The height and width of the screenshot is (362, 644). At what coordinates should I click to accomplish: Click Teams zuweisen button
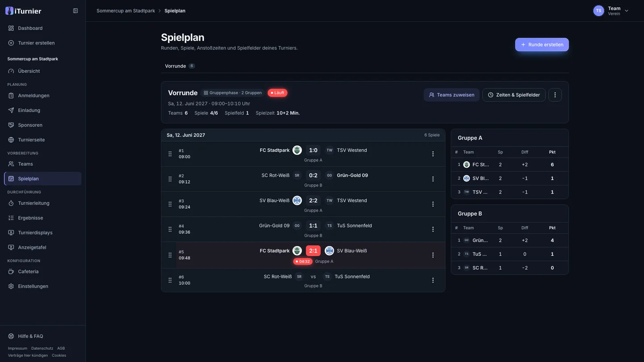(x=452, y=95)
